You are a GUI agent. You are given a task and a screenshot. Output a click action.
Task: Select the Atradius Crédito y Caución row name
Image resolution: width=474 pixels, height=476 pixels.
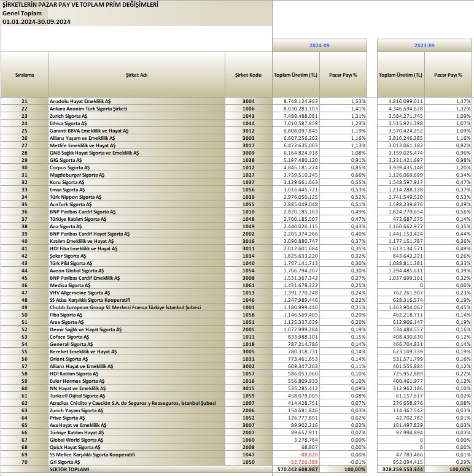[136, 403]
